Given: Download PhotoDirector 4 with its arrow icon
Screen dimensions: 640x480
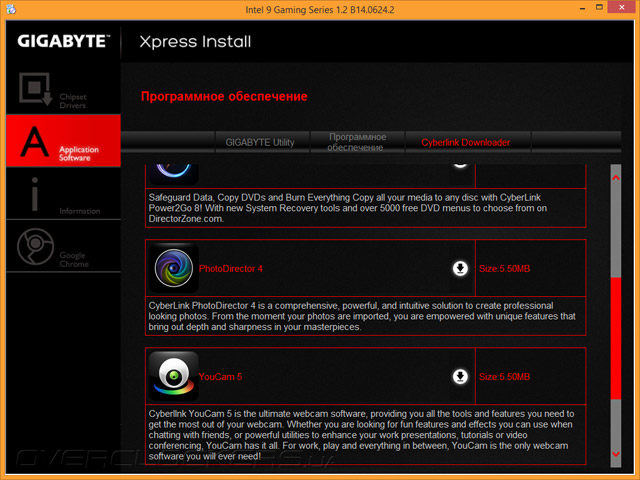Looking at the screenshot, I should point(460,269).
